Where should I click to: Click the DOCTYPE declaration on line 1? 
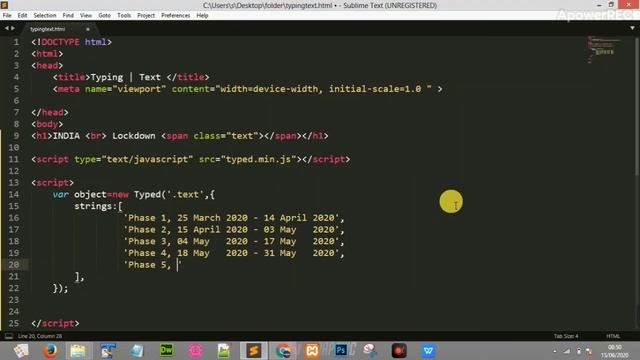(x=71, y=42)
